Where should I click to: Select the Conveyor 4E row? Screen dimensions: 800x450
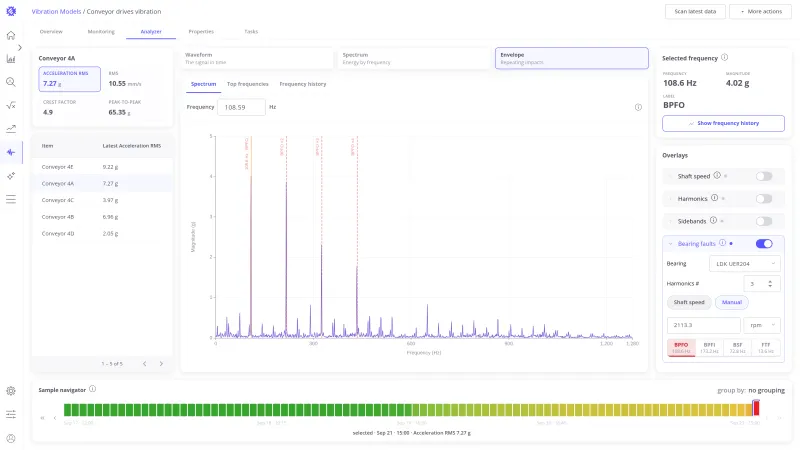[x=102, y=167]
